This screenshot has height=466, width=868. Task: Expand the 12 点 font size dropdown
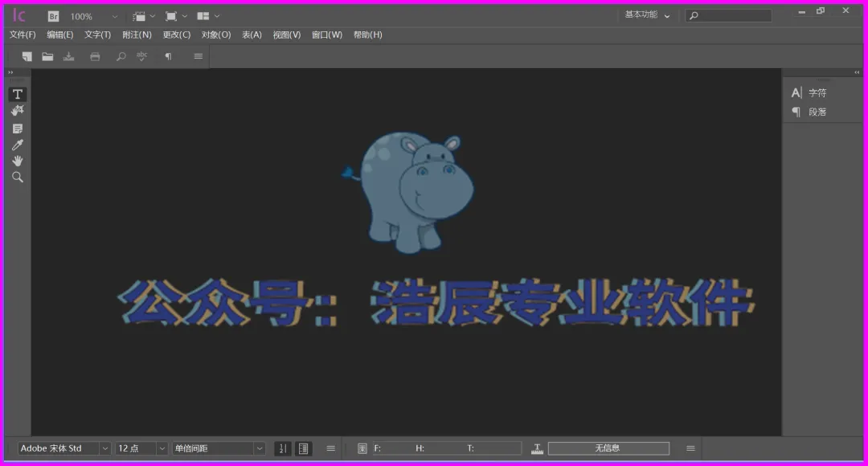pyautogui.click(x=141, y=448)
